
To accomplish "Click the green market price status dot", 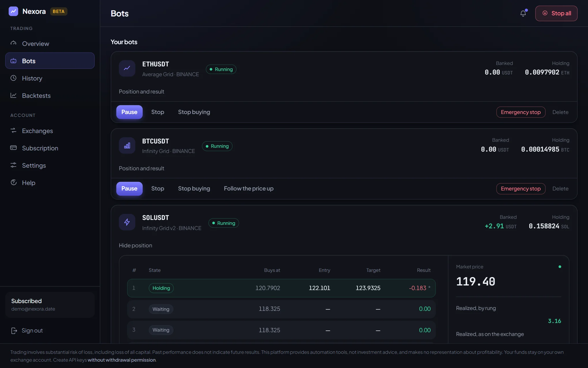I will tap(560, 267).
